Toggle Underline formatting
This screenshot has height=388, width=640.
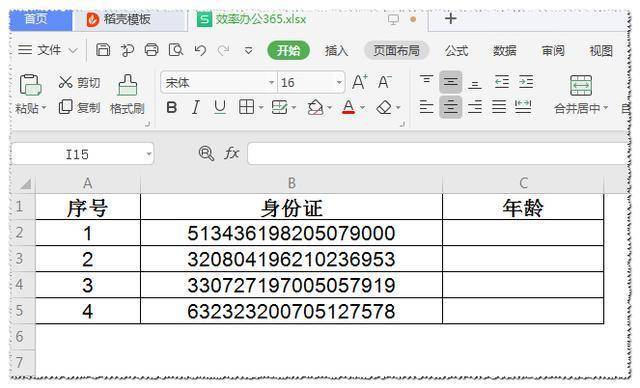pyautogui.click(x=220, y=108)
